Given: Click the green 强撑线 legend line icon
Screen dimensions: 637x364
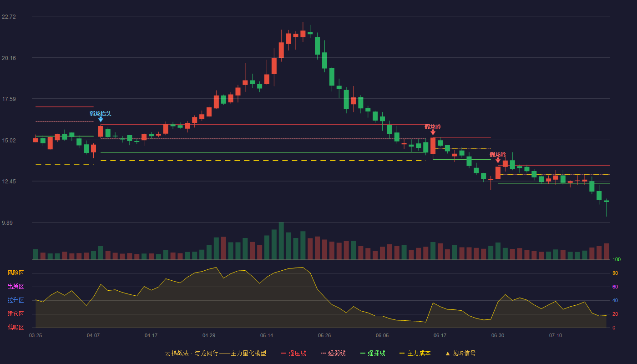Looking at the screenshot, I should [x=363, y=353].
